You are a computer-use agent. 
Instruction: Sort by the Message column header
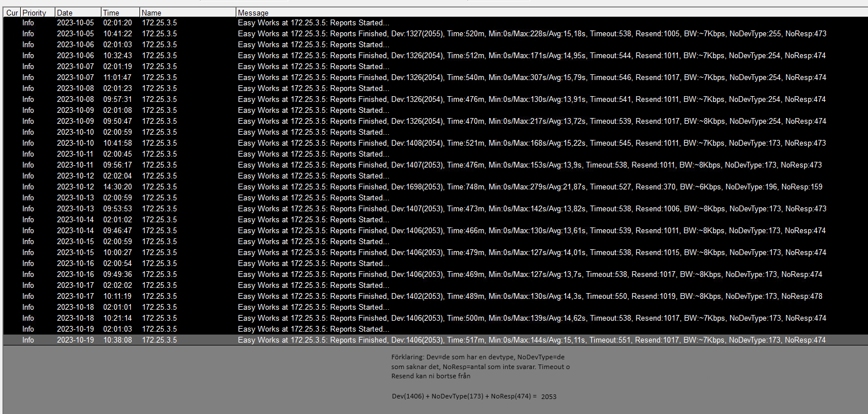(552, 13)
